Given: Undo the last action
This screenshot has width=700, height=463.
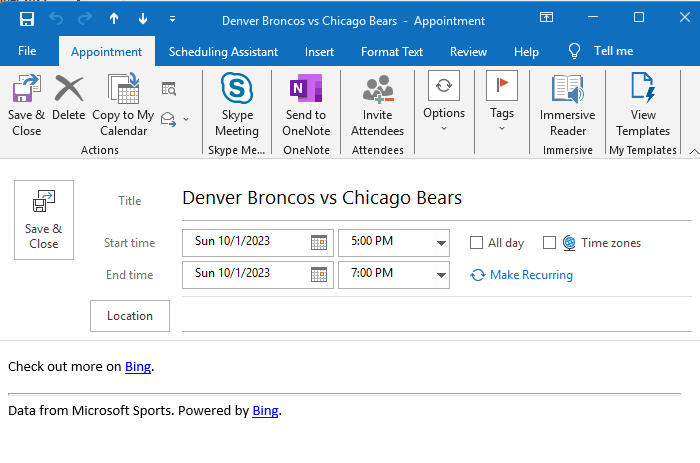Looking at the screenshot, I should [56, 19].
